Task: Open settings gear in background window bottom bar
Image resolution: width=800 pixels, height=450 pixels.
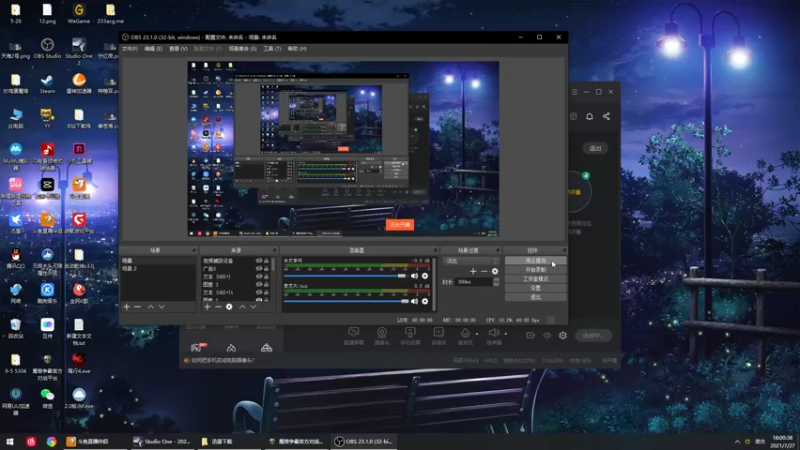Action: [x=563, y=336]
